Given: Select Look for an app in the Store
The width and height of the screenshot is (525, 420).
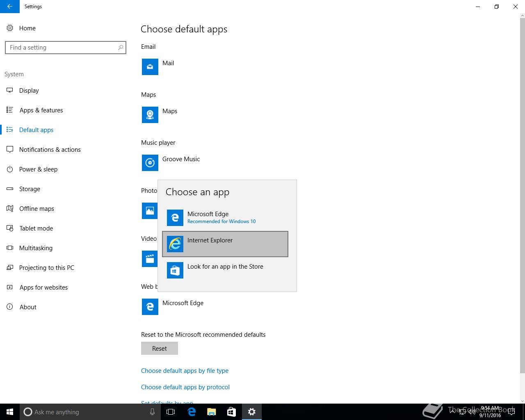Looking at the screenshot, I should [225, 270].
